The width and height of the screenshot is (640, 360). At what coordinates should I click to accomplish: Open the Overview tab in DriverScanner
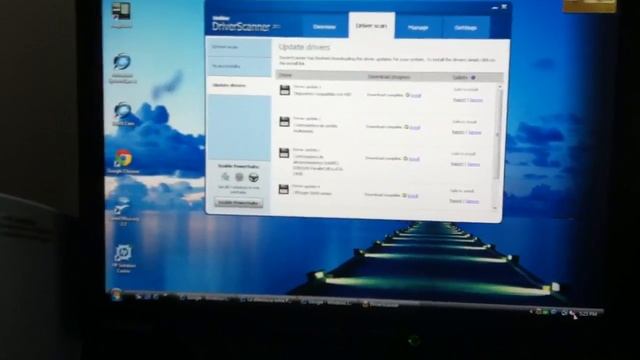tap(324, 27)
